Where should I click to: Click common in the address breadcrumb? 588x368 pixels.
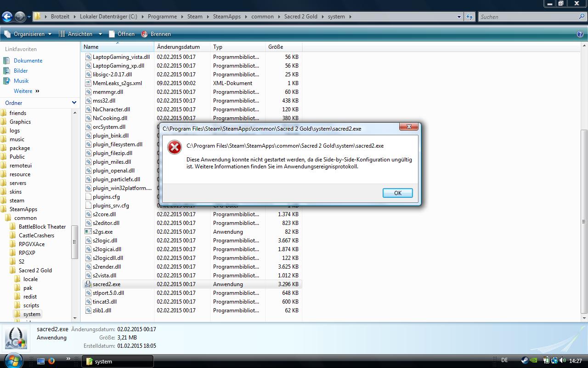[x=262, y=17]
